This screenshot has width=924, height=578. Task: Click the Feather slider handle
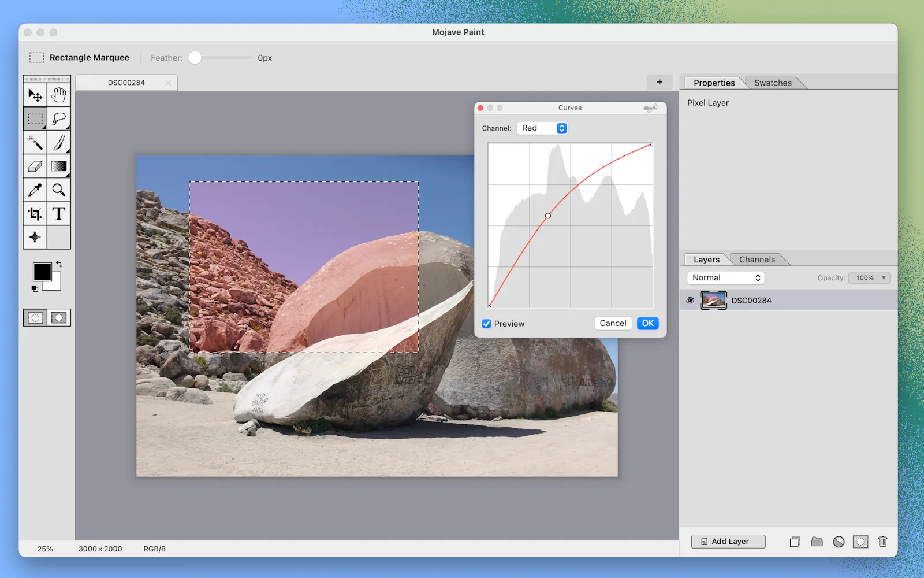(x=195, y=58)
